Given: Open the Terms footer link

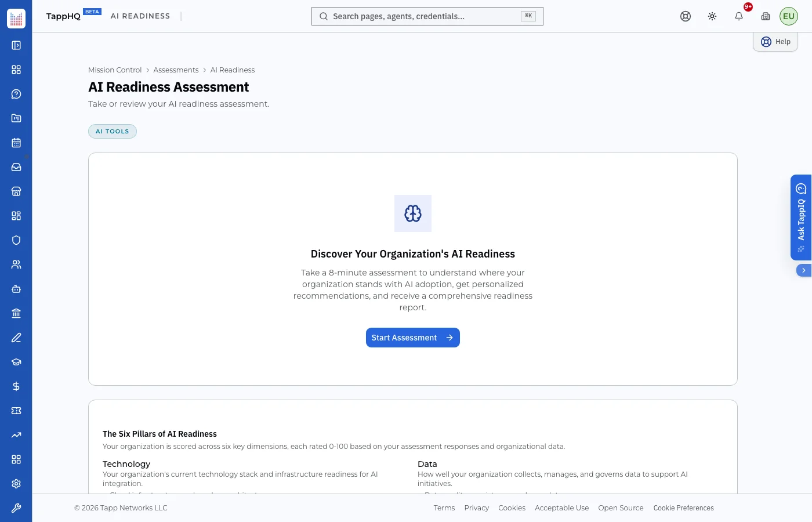Looking at the screenshot, I should coord(444,508).
